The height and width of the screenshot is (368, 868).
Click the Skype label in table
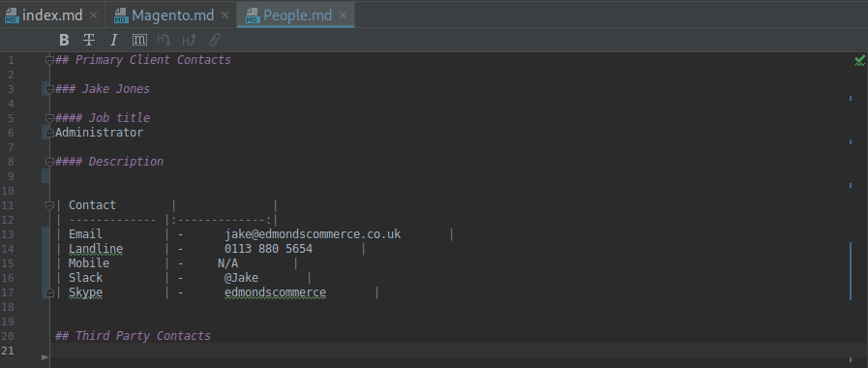[x=86, y=292]
